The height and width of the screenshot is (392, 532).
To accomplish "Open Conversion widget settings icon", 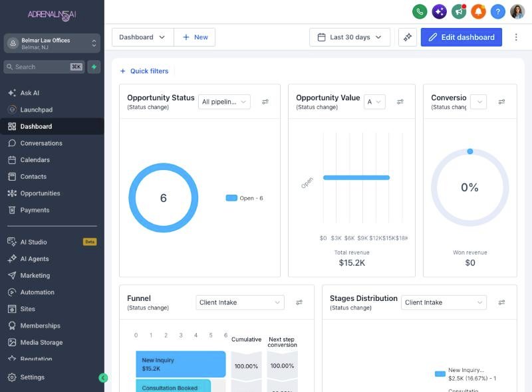I will click(501, 102).
